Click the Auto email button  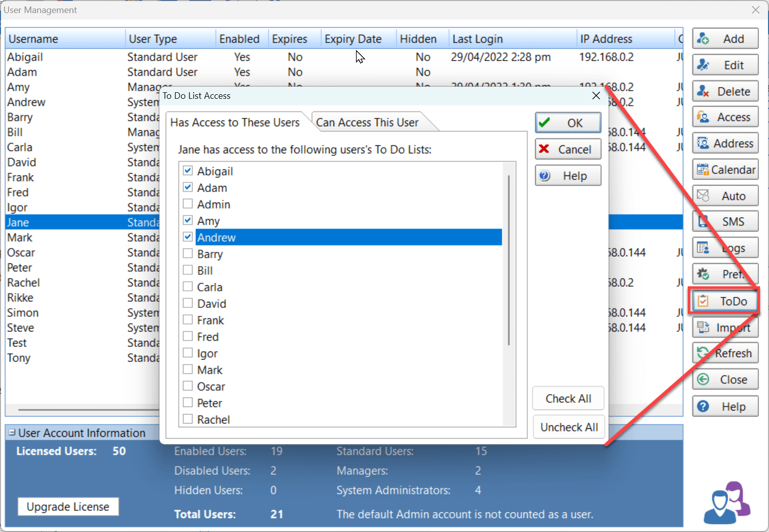coord(725,196)
